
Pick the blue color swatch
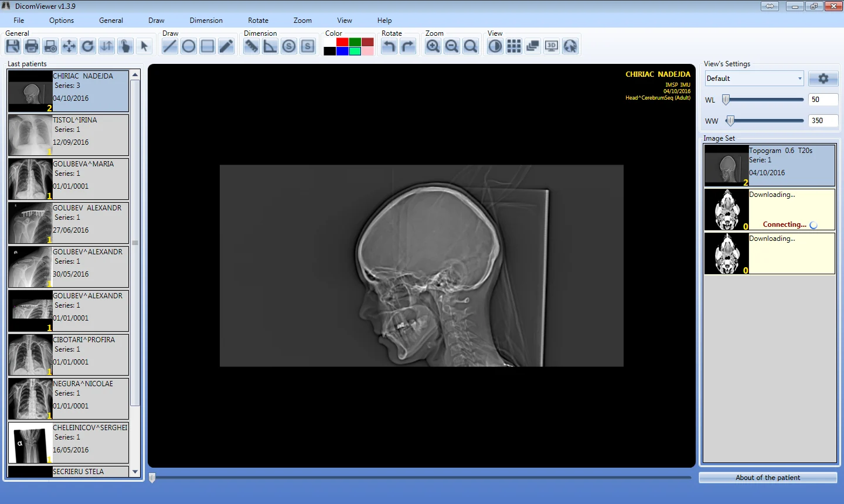[342, 51]
